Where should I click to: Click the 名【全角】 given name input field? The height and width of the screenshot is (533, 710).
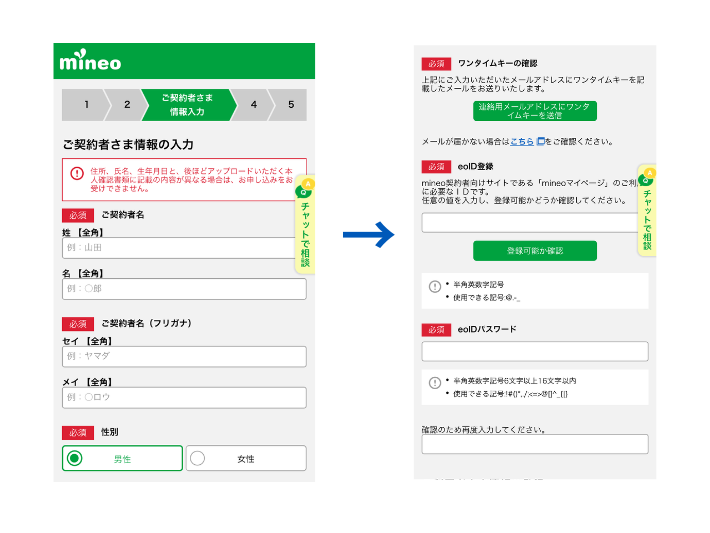(184, 288)
